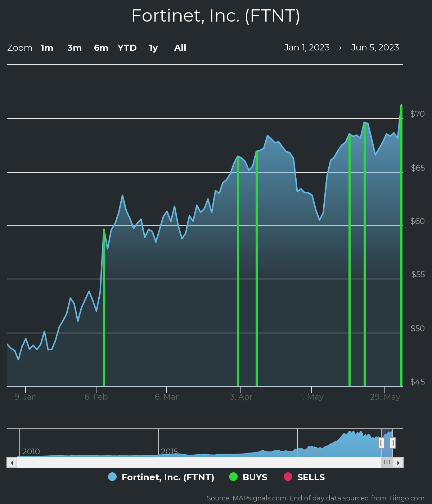
Task: Click the 2015 navigator year label
Action: click(170, 451)
